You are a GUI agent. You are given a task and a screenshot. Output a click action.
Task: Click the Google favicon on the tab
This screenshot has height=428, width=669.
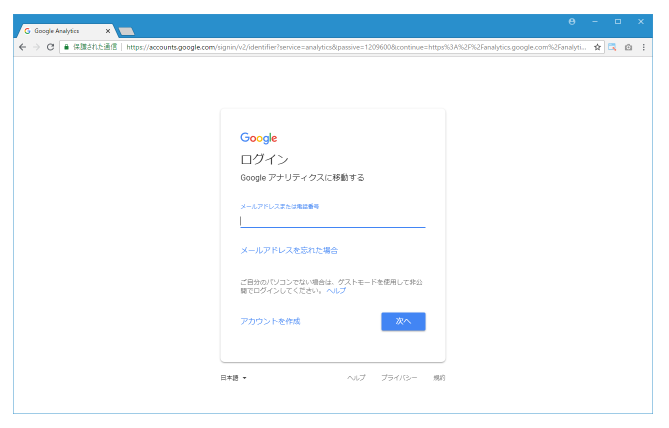[x=28, y=31]
